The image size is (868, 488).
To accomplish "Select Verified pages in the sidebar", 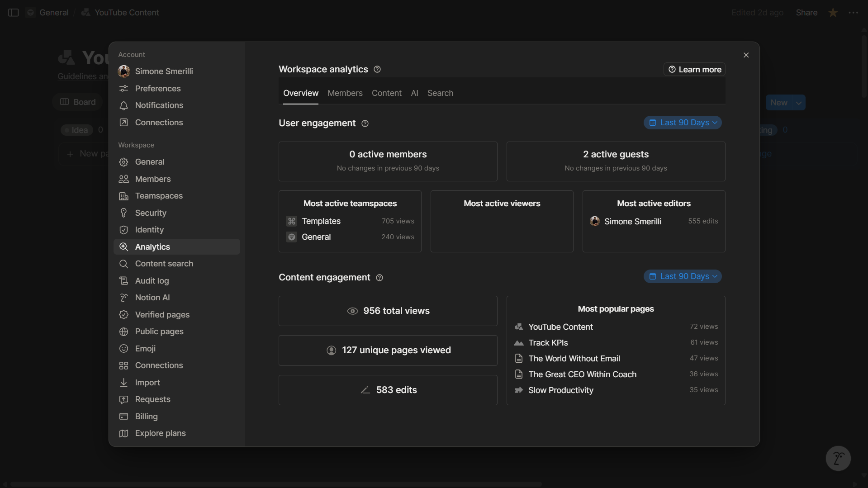I will tap(160, 314).
